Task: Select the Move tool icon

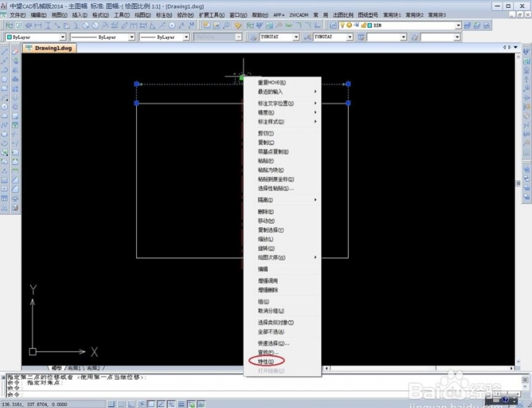Action: click(x=15, y=97)
